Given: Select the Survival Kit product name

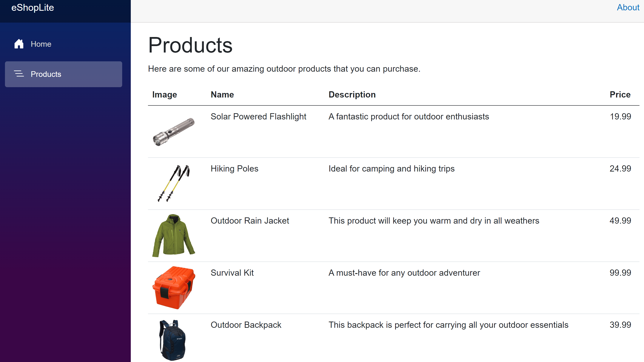Looking at the screenshot, I should tap(232, 273).
